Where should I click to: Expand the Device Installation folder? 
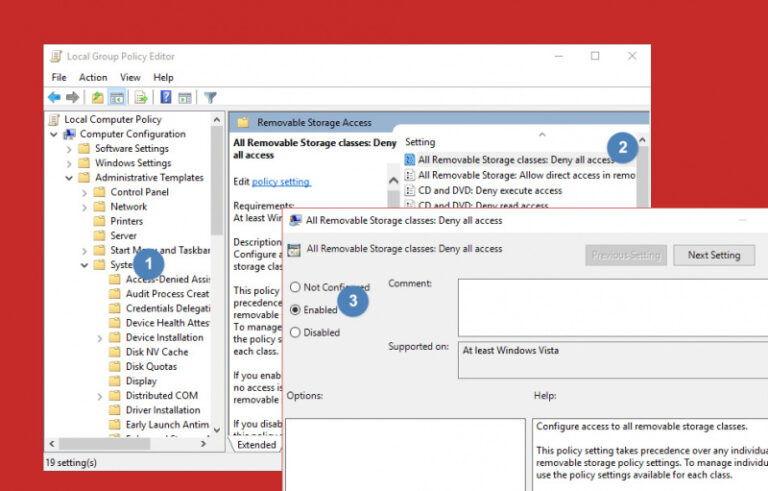coord(99,338)
